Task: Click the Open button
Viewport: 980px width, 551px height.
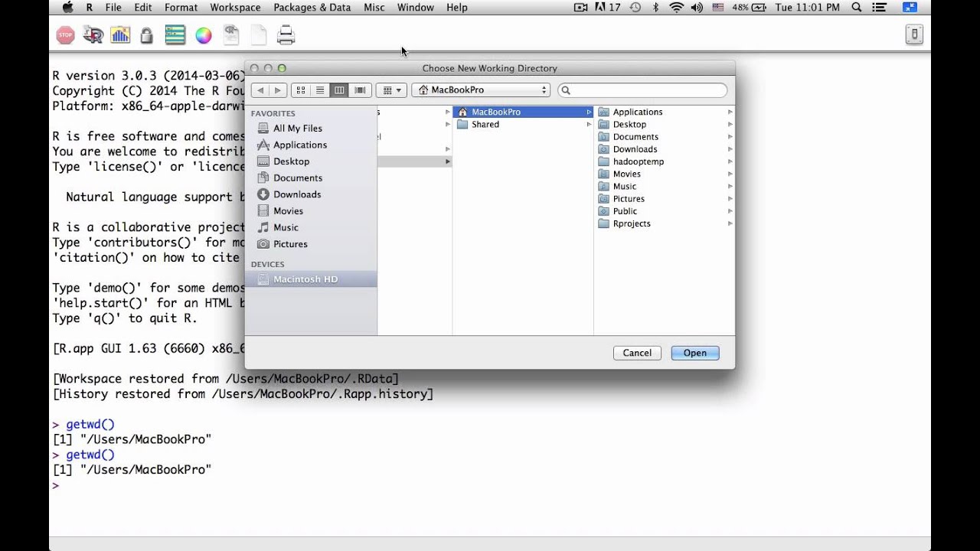Action: click(695, 353)
